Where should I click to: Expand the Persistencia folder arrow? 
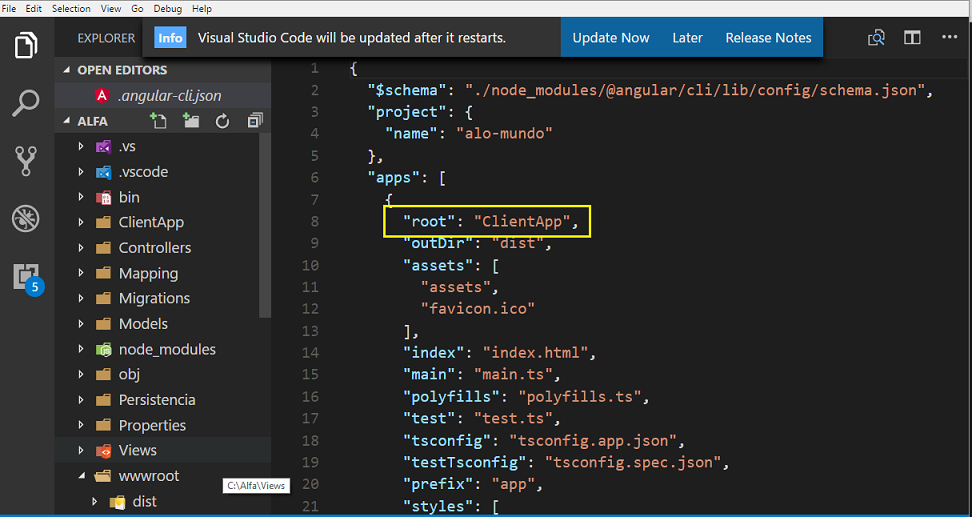coord(81,400)
